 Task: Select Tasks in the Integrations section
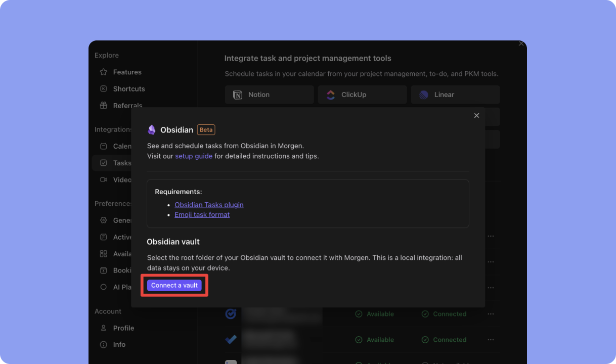(122, 163)
